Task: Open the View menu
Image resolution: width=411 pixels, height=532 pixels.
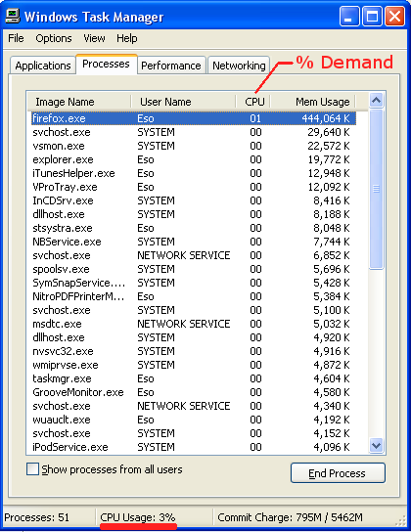Action: (x=94, y=38)
